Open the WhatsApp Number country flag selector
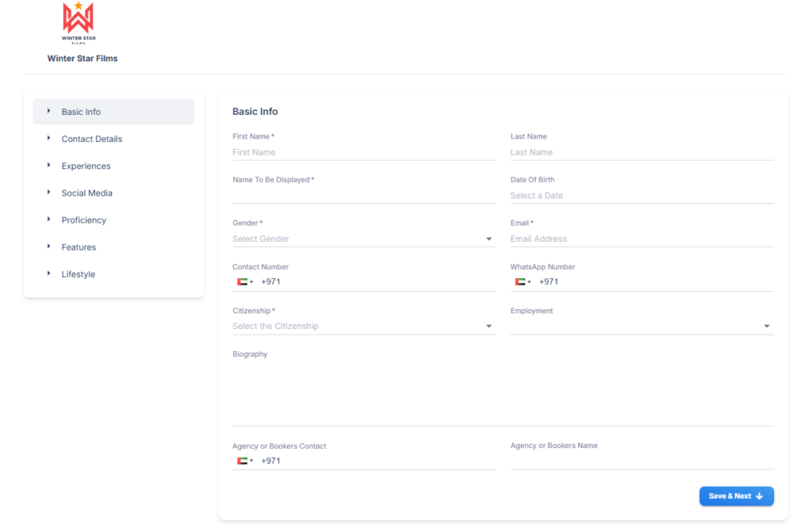The width and height of the screenshot is (812, 528). click(x=523, y=282)
